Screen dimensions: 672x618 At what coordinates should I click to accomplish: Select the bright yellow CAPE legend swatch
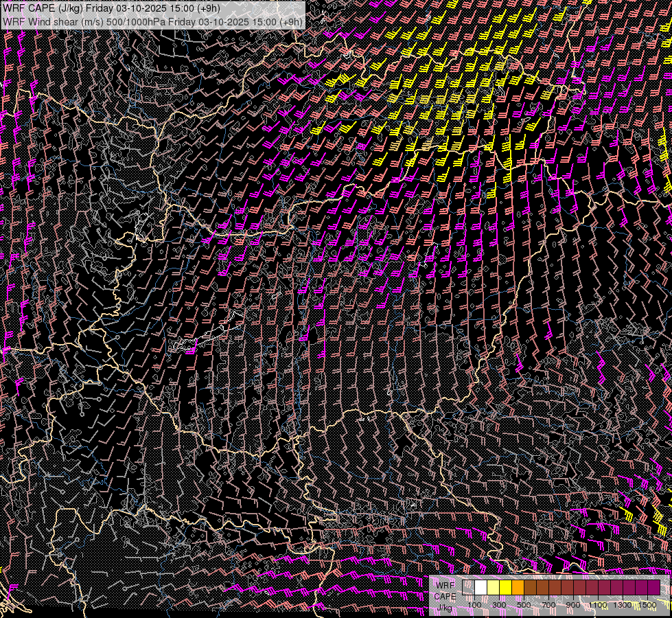506,588
